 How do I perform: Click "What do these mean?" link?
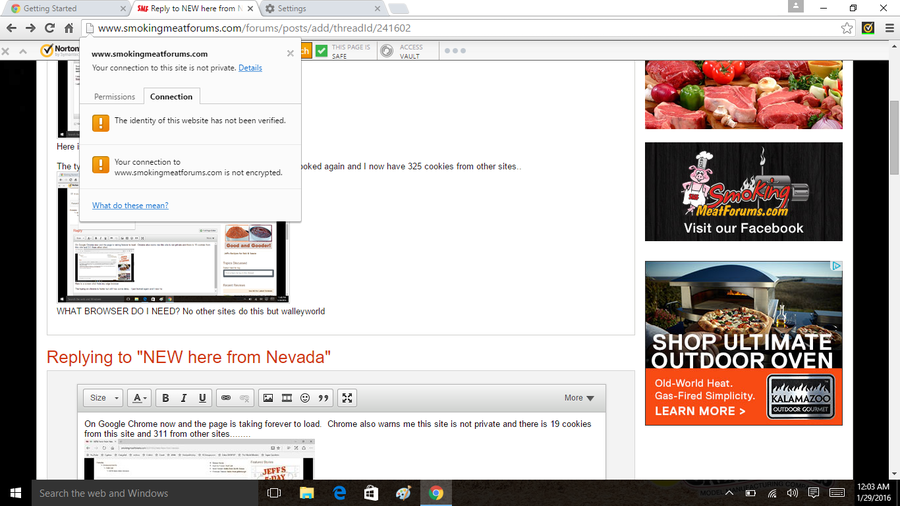[130, 205]
